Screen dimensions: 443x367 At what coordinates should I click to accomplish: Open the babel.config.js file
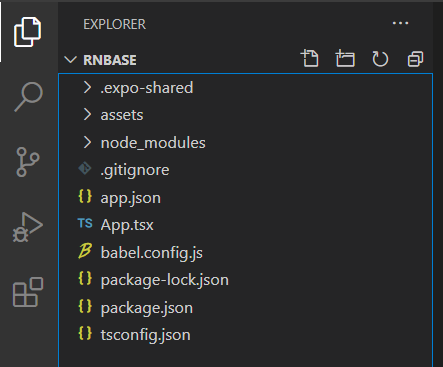152,253
